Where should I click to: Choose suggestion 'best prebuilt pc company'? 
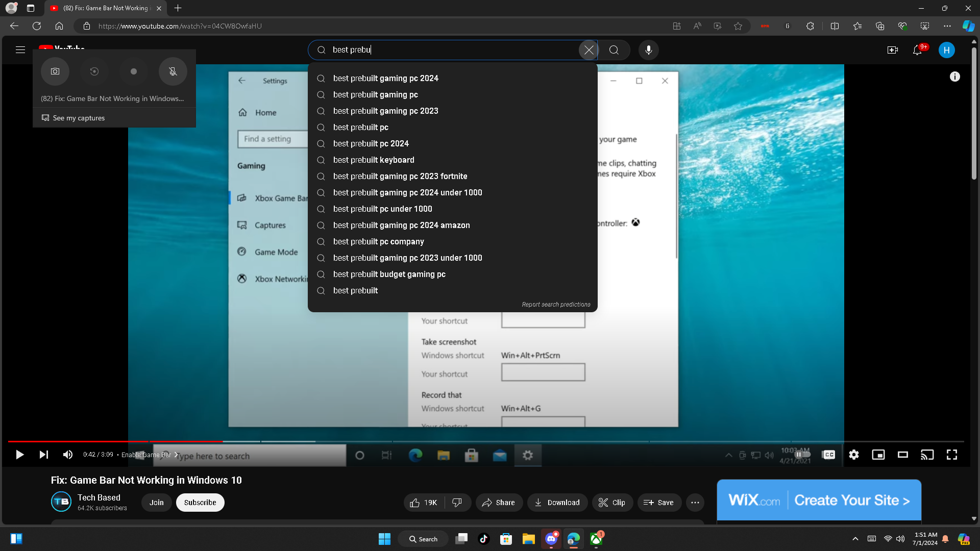(452, 241)
